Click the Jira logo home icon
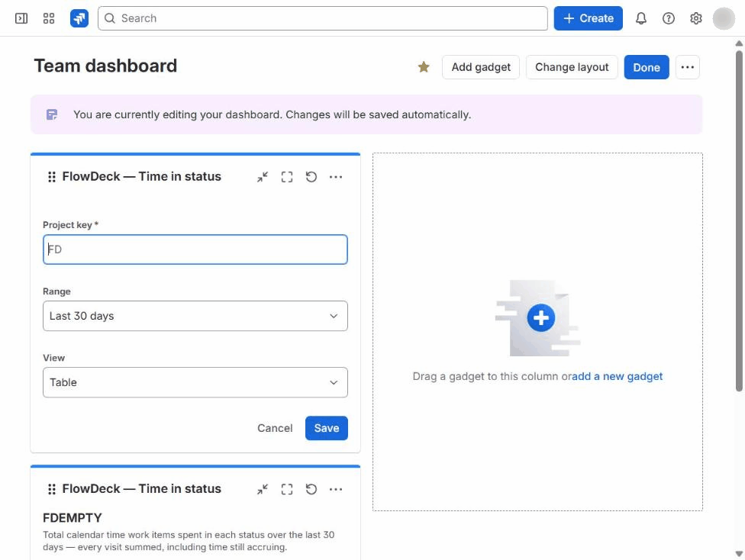Viewport: 745px width, 560px height. (x=79, y=18)
